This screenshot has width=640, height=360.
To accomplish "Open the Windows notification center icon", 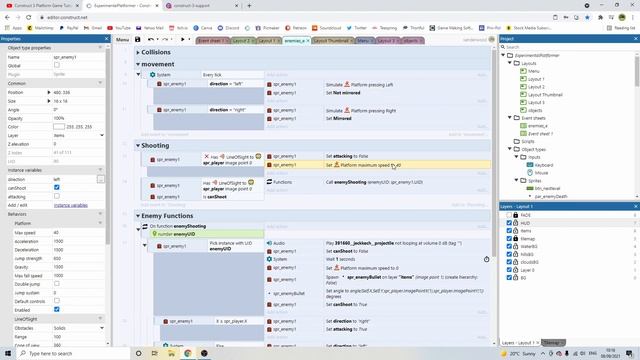I will pos(629,353).
